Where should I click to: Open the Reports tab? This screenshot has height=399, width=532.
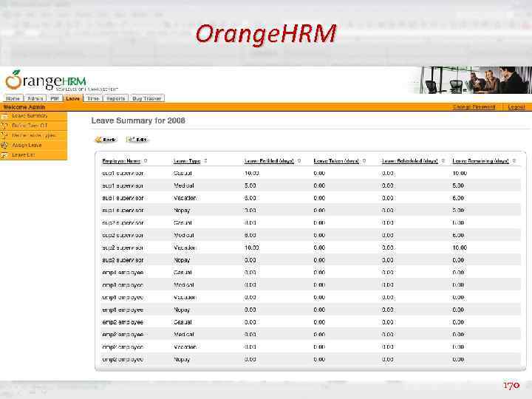pos(116,98)
